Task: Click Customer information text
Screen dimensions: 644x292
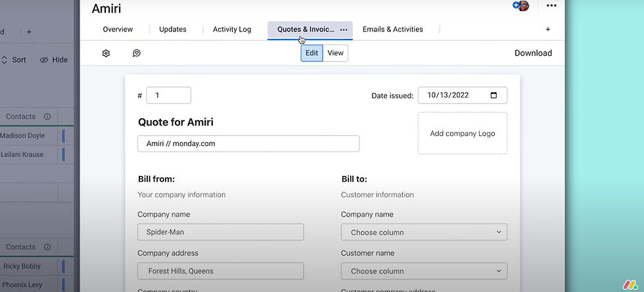Action: (377, 195)
